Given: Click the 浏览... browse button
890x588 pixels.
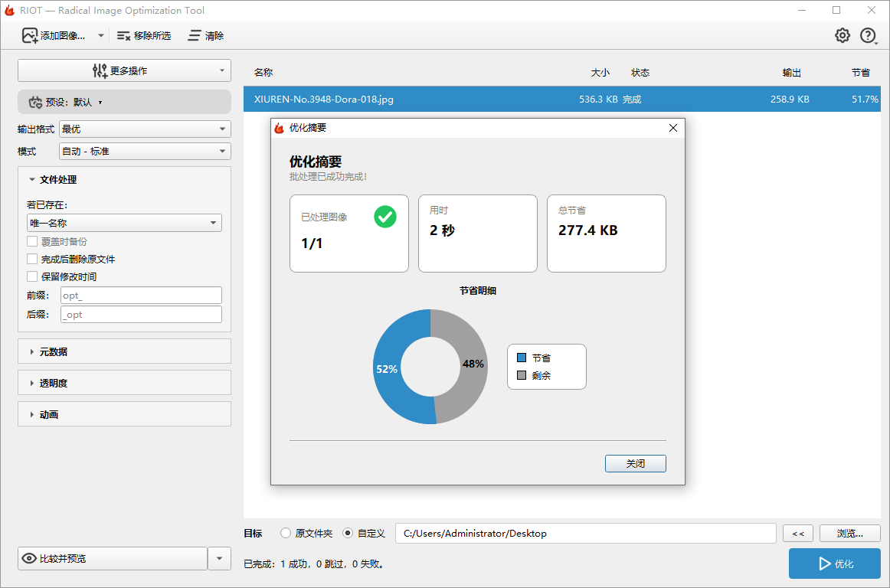Looking at the screenshot, I should click(849, 534).
